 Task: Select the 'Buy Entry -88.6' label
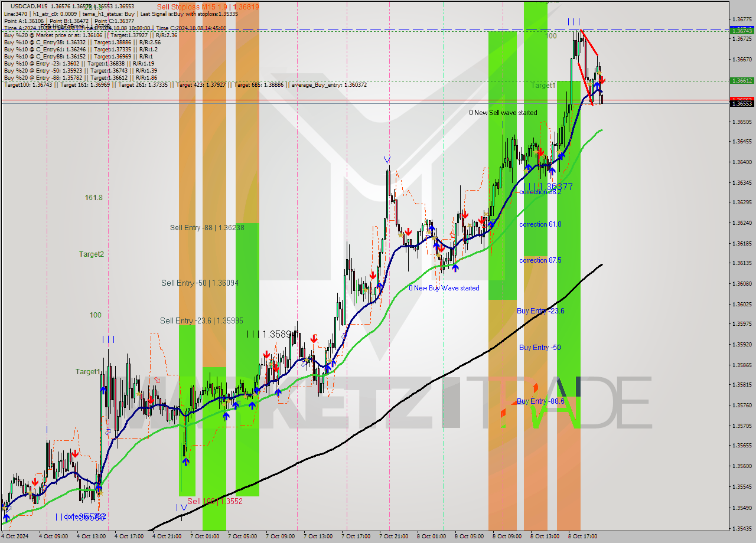coord(540,401)
